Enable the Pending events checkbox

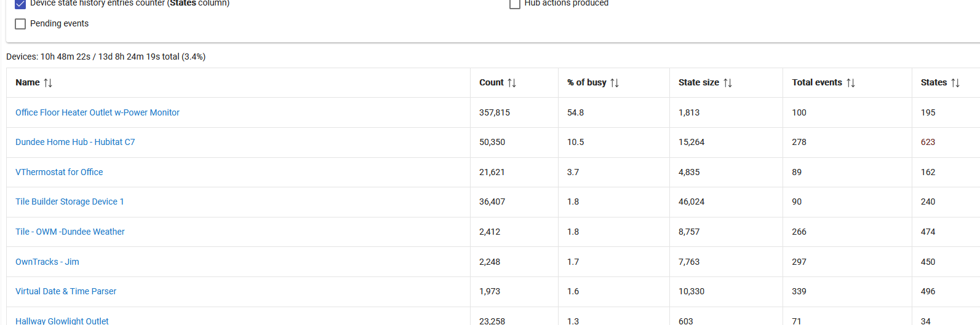pyautogui.click(x=20, y=24)
